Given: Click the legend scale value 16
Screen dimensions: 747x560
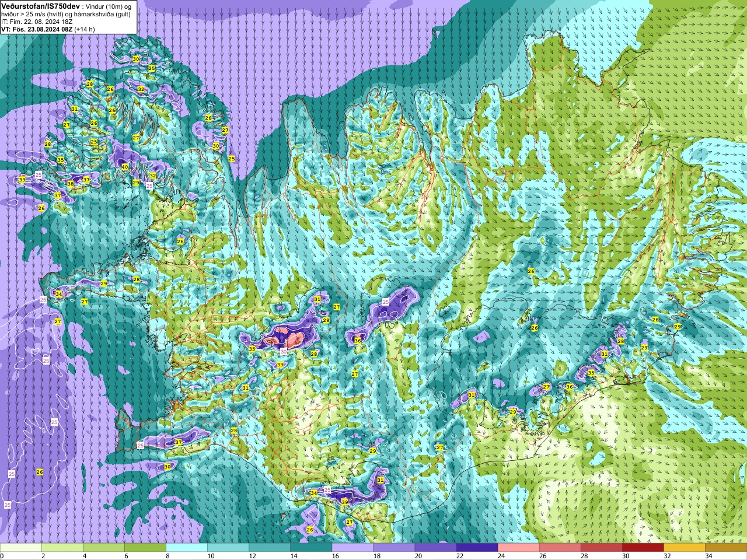Looking at the screenshot, I should pyautogui.click(x=335, y=556).
